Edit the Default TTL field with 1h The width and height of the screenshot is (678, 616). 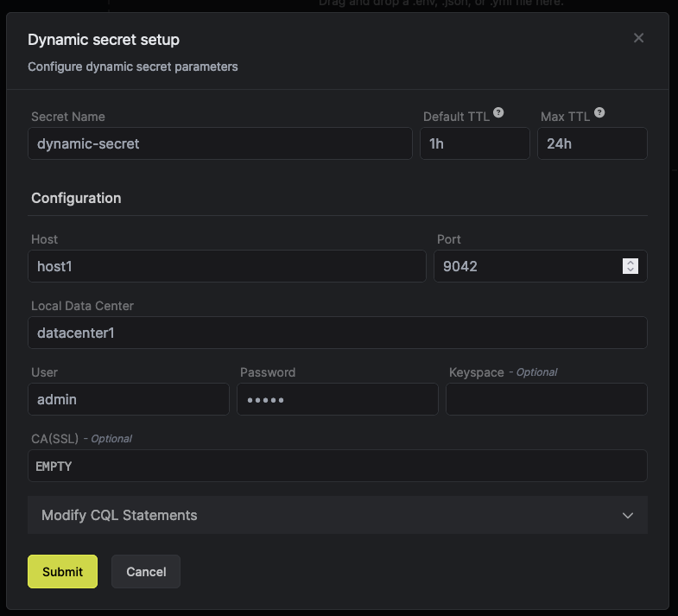475,143
